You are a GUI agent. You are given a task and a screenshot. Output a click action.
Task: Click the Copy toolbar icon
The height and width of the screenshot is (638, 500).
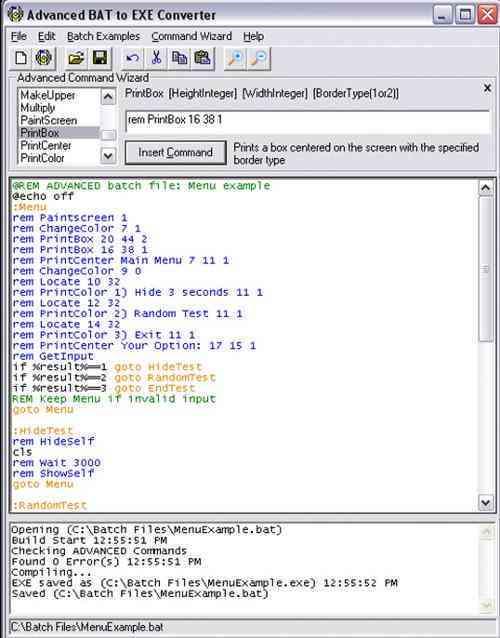179,58
